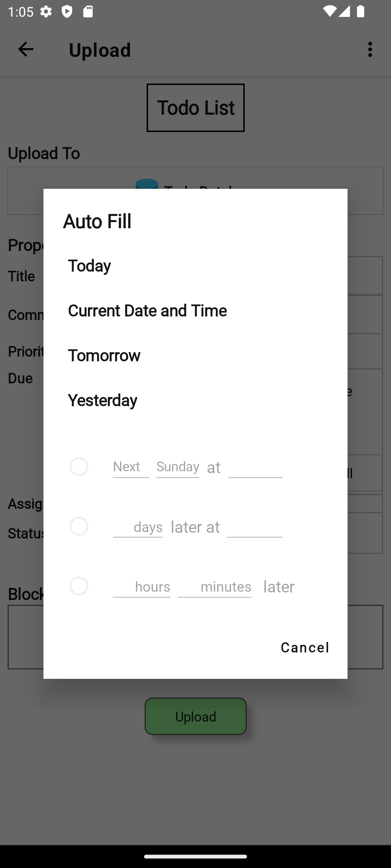Open the three-dot overflow menu
This screenshot has height=868, width=391.
coord(370,50)
